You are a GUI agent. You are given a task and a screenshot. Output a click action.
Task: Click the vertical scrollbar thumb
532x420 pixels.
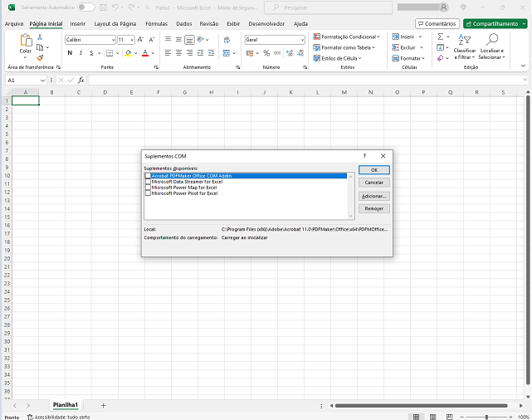click(x=528, y=241)
